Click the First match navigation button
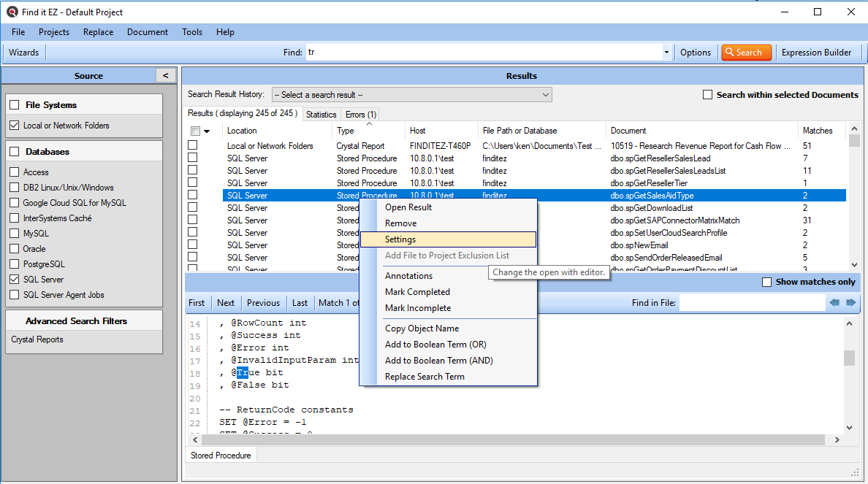 click(197, 302)
